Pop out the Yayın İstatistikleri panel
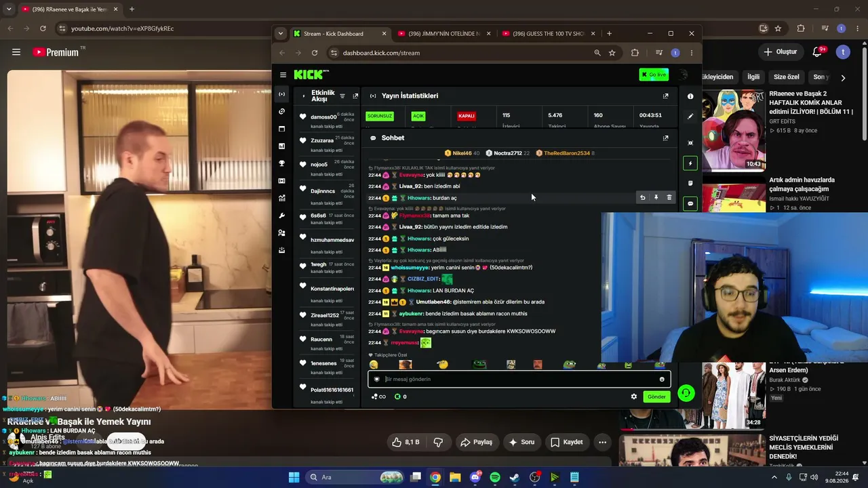Screen dimensions: 868x488 [x=665, y=96]
